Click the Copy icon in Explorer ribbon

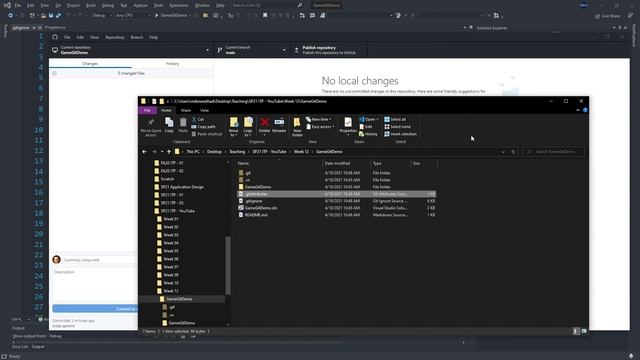(169, 124)
